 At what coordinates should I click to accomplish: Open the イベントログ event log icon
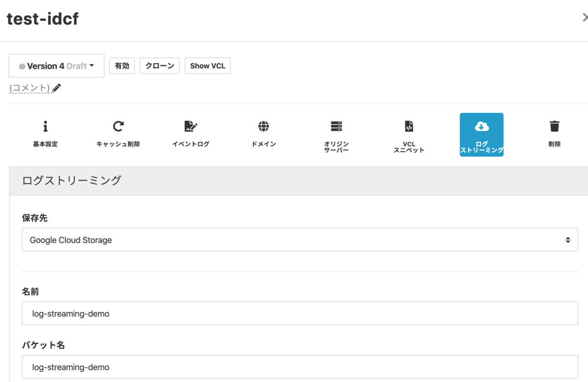click(190, 132)
